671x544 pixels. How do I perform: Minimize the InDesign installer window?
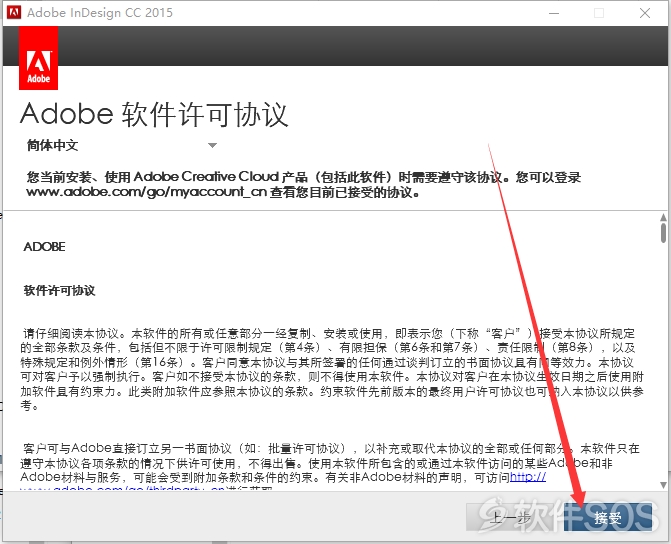[554, 13]
